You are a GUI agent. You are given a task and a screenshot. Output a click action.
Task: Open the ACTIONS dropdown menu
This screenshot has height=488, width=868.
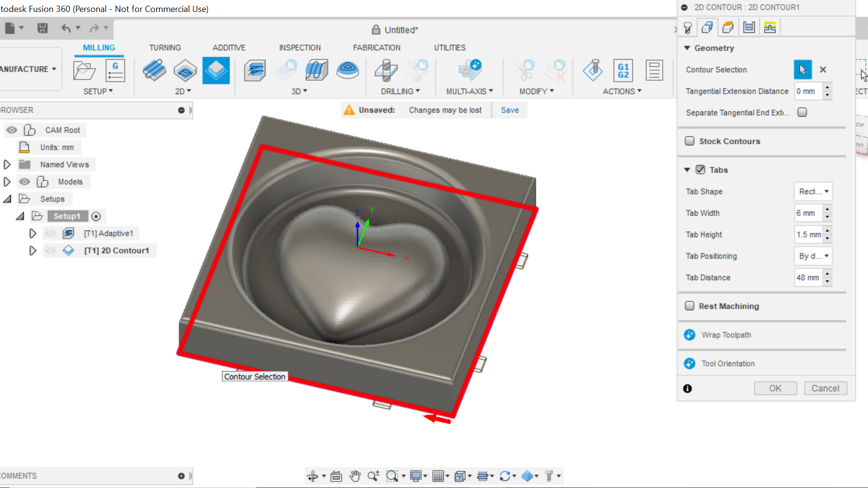point(622,91)
